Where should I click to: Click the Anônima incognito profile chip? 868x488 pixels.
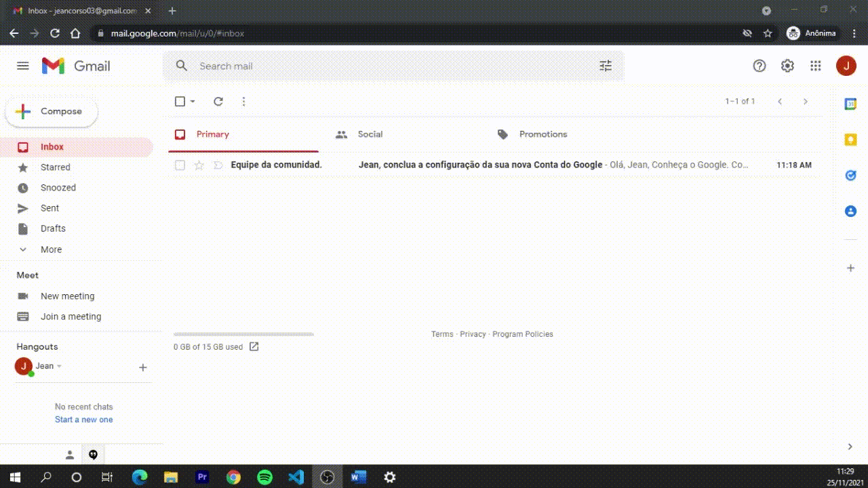click(x=812, y=33)
